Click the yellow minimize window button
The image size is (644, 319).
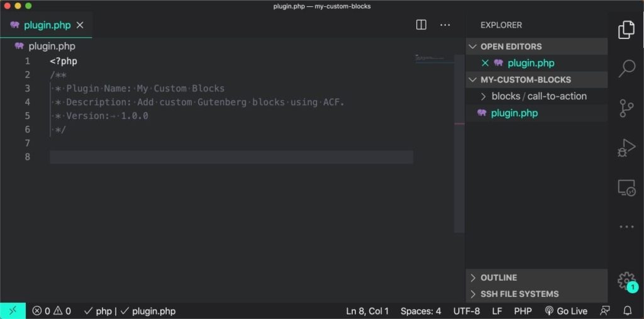coord(18,6)
